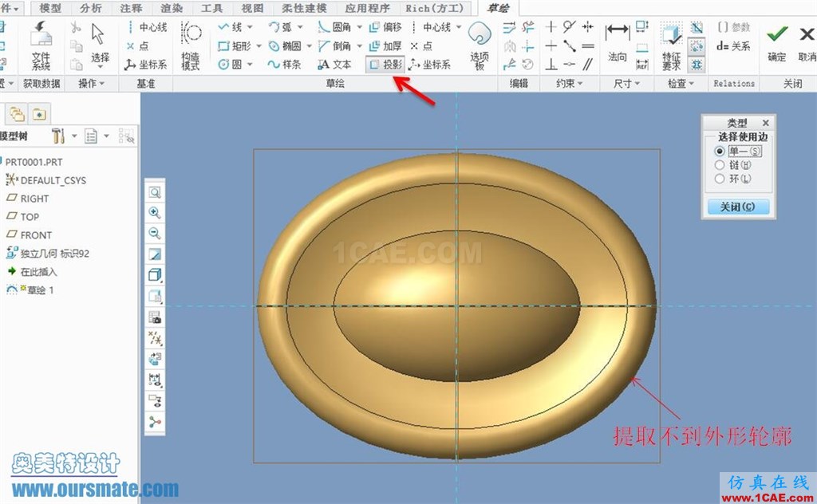Image resolution: width=817 pixels, height=504 pixels.
Task: Click 确定 (OK) green checkmark
Action: (x=776, y=44)
